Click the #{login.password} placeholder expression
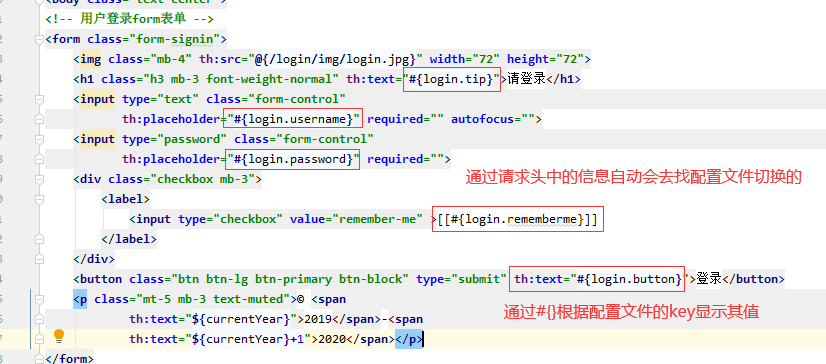 (293, 159)
